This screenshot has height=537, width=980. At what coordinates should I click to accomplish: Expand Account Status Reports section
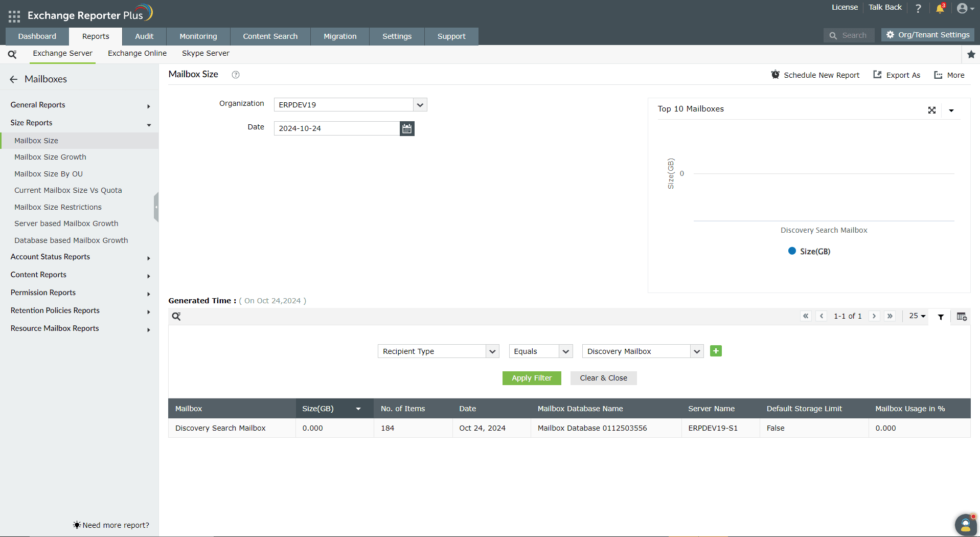click(79, 257)
